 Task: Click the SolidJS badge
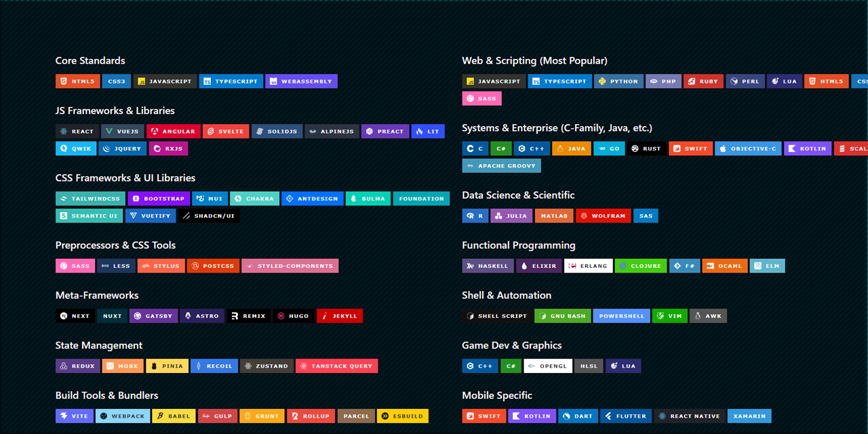pyautogui.click(x=277, y=132)
